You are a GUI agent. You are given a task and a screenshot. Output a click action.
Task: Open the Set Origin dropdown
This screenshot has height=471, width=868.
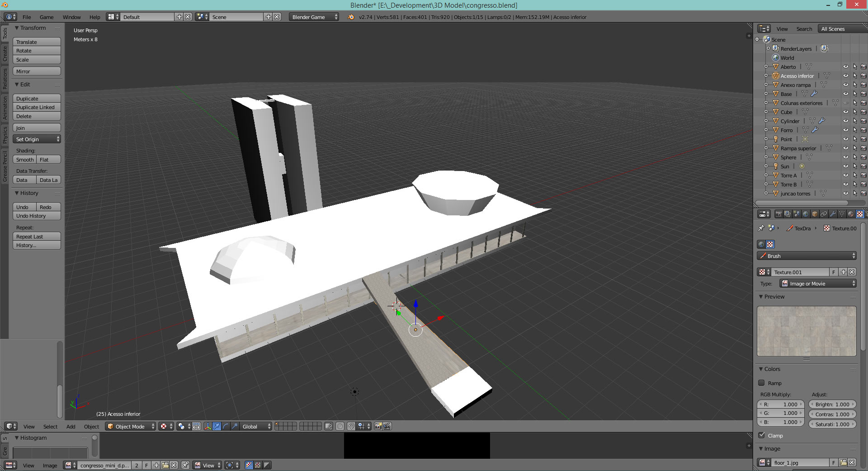tap(37, 139)
